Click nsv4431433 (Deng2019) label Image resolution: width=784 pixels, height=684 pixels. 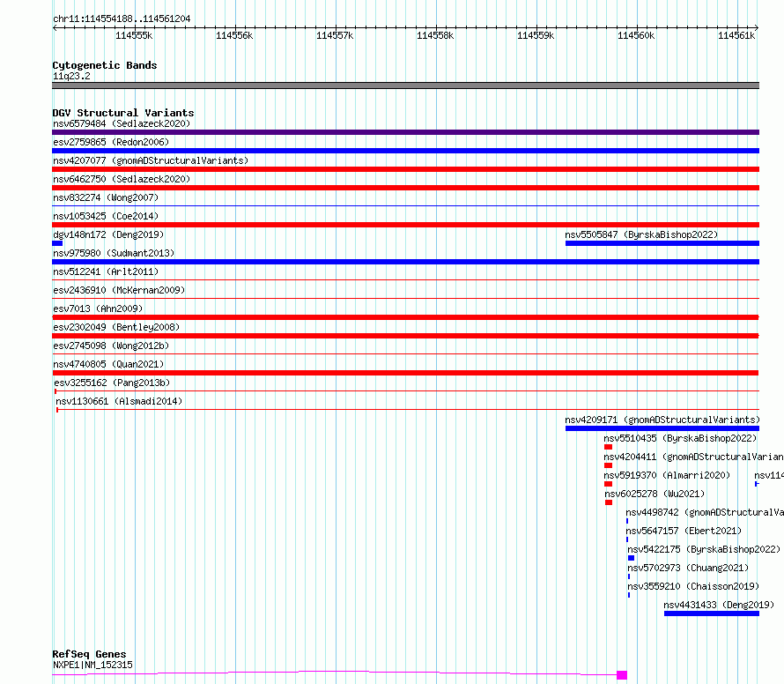[x=719, y=605]
